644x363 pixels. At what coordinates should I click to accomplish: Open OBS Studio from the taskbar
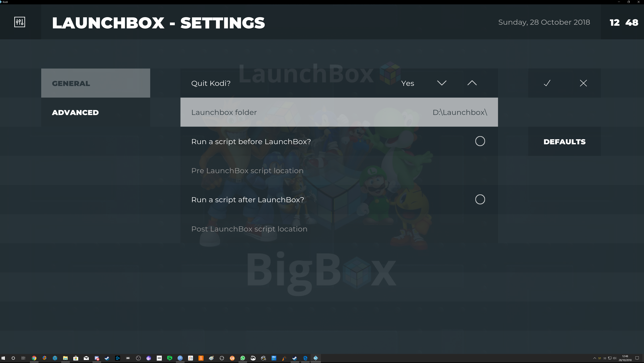(x=138, y=358)
